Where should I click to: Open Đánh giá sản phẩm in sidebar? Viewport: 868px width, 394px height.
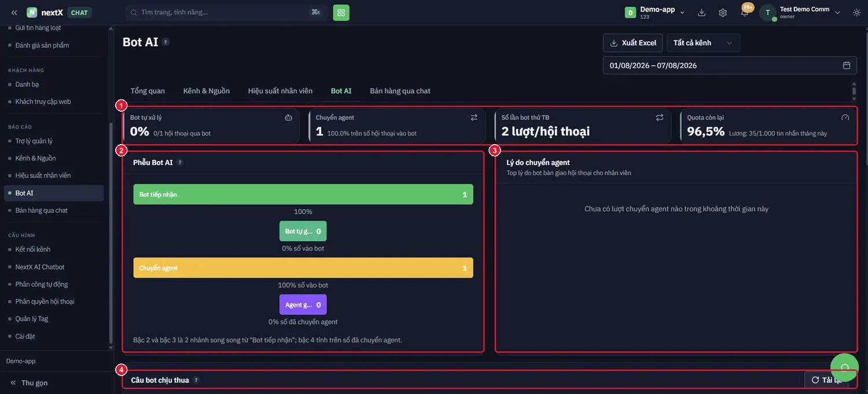(x=53, y=45)
